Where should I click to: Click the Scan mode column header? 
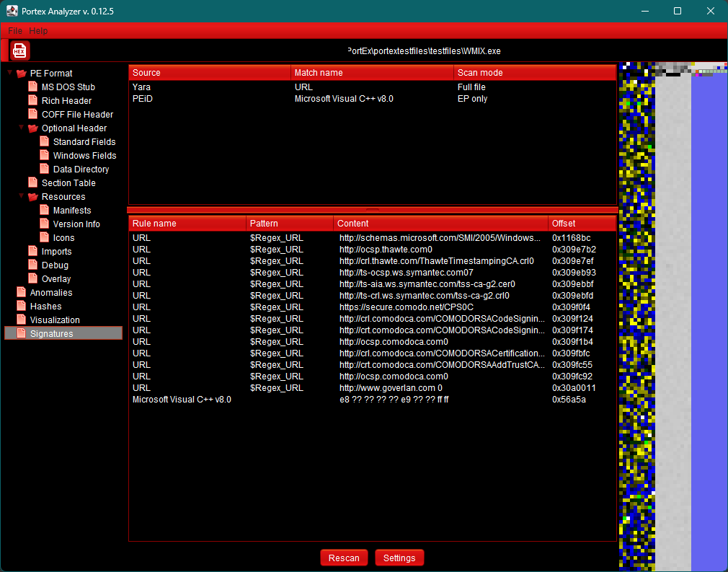535,72
